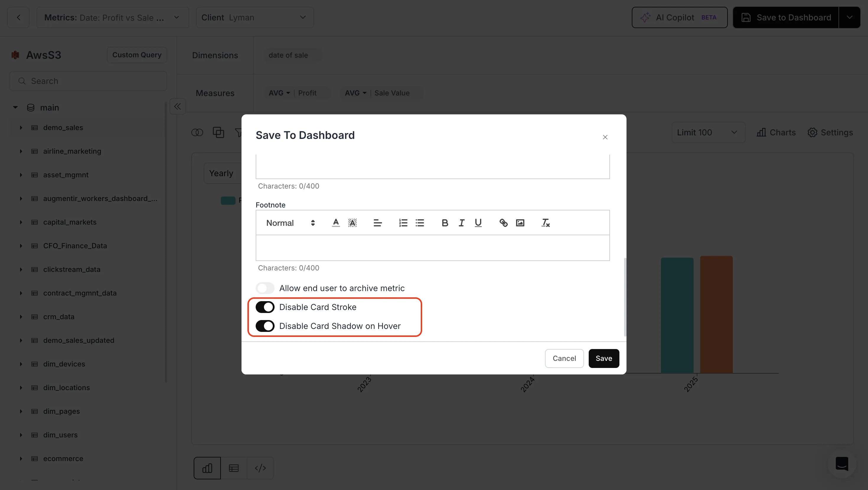Click into the Footnote text area
This screenshot has width=868, height=490.
click(x=433, y=248)
